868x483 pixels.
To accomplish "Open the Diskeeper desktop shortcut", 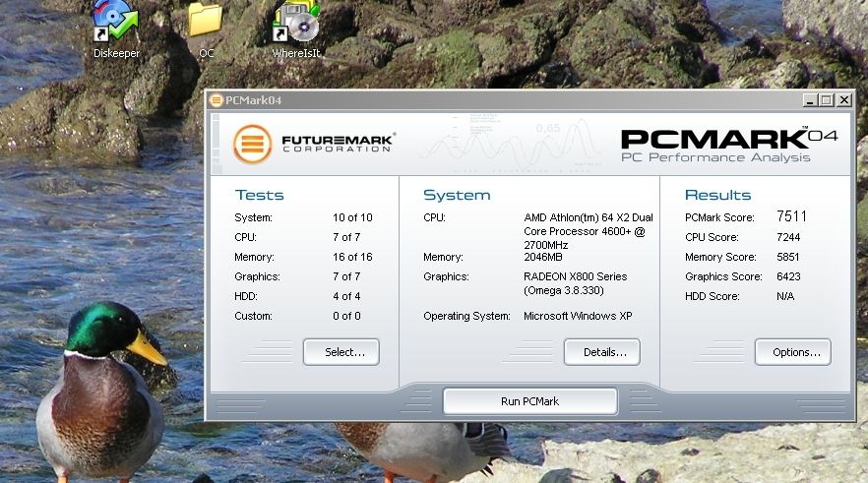I will [115, 29].
